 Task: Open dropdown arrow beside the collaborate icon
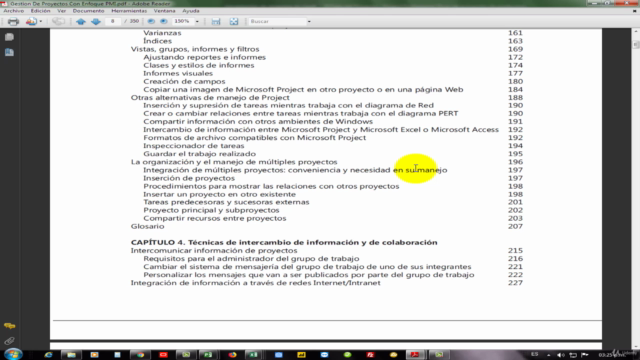click(x=40, y=21)
